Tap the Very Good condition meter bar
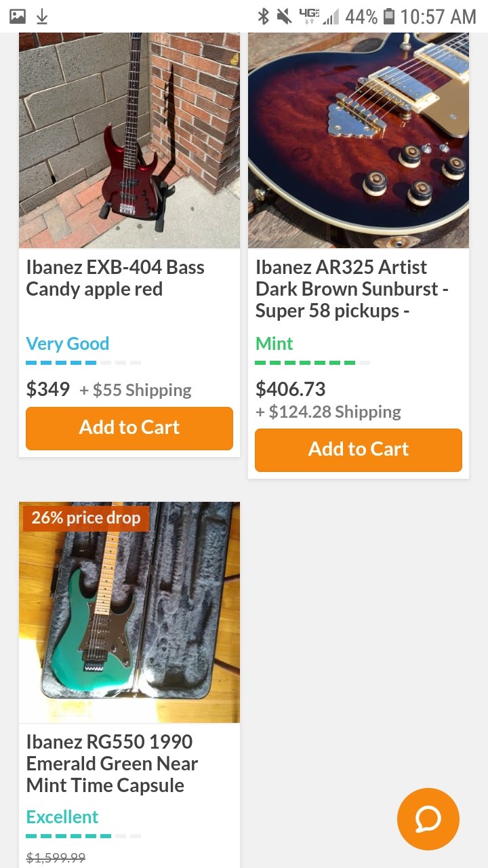This screenshot has width=488, height=868. tap(83, 363)
